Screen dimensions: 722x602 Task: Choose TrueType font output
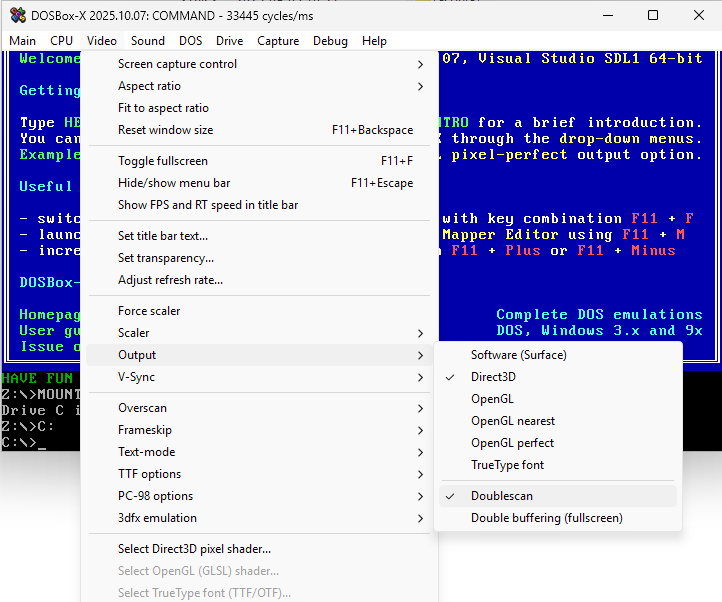[x=507, y=465]
